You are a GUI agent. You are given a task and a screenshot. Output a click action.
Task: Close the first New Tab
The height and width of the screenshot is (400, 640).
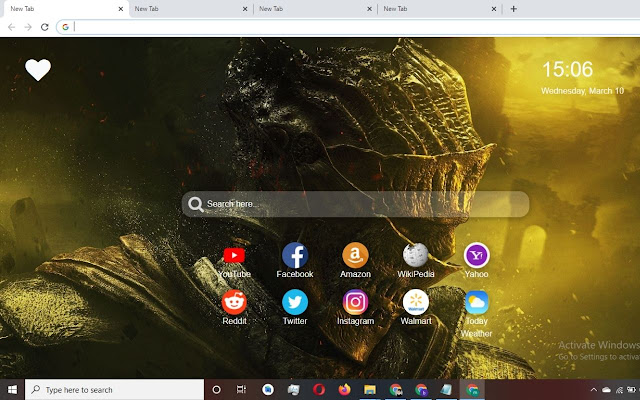[x=121, y=8]
